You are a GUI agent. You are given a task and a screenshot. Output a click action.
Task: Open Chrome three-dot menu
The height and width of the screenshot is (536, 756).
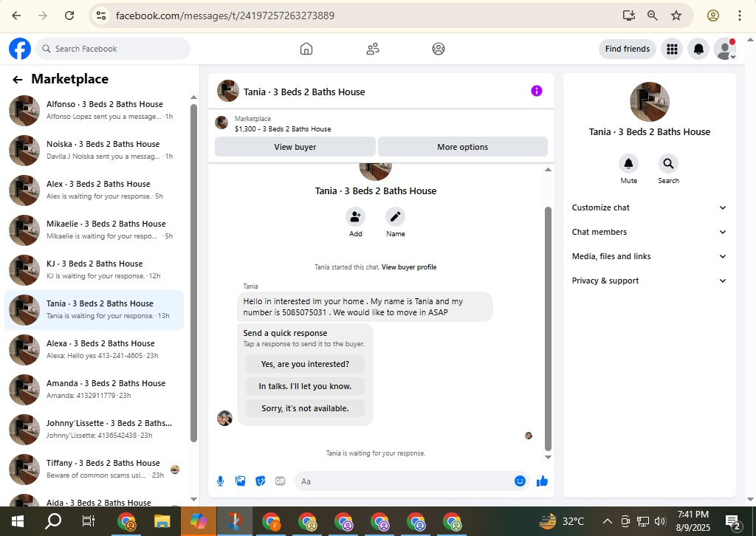coord(739,16)
